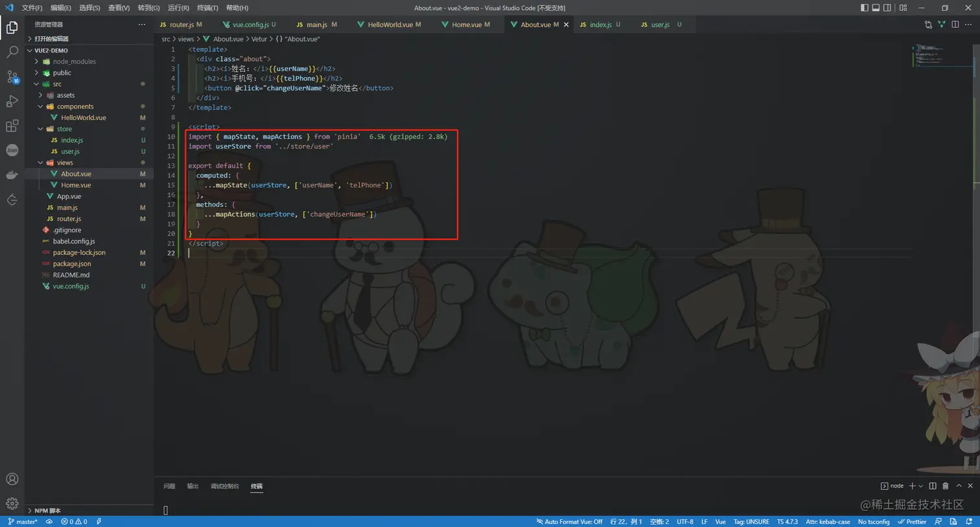Image resolution: width=980 pixels, height=527 pixels.
Task: Close the terminal panel
Action: point(970,486)
